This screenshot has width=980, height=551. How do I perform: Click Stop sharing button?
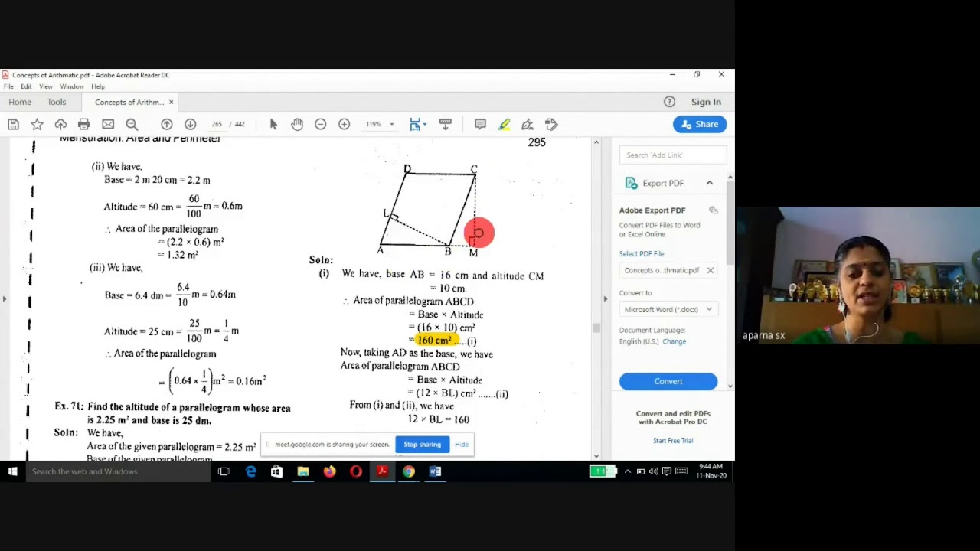tap(423, 445)
